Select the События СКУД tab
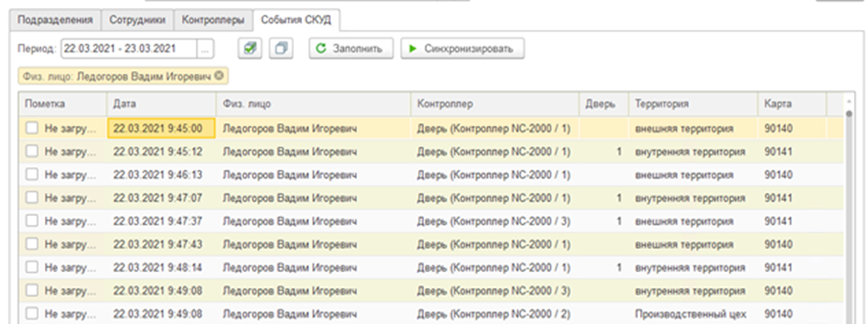 (x=296, y=20)
